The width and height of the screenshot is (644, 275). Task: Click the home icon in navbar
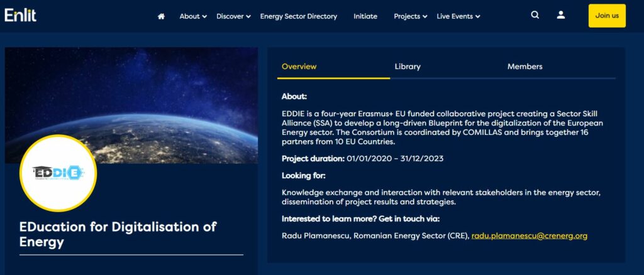161,16
